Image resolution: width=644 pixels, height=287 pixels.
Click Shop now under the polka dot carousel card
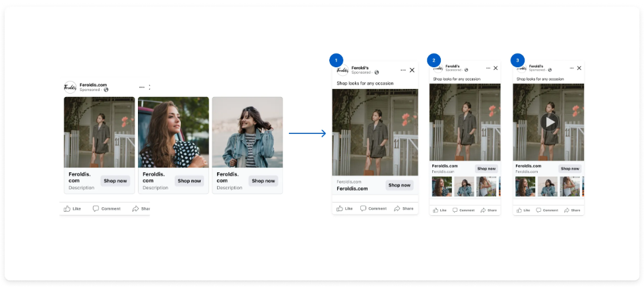(x=189, y=181)
